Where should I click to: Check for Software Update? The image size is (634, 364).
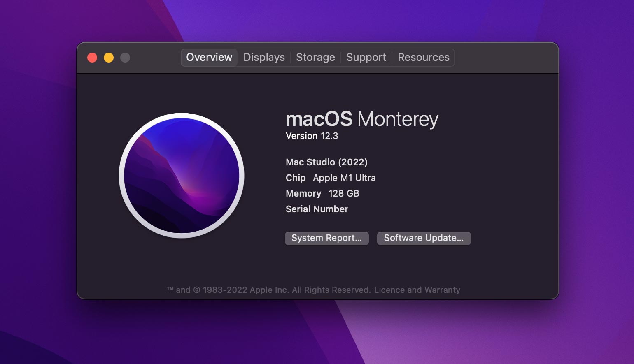click(x=424, y=238)
